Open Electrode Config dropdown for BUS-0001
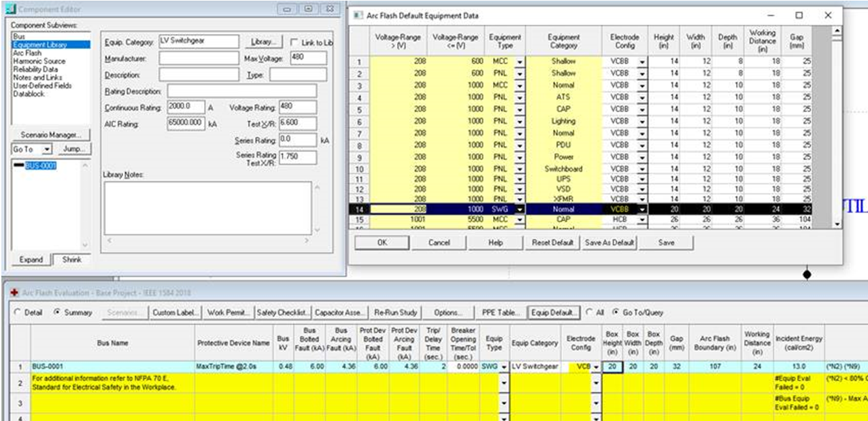Image resolution: width=868 pixels, height=421 pixels. (x=595, y=367)
